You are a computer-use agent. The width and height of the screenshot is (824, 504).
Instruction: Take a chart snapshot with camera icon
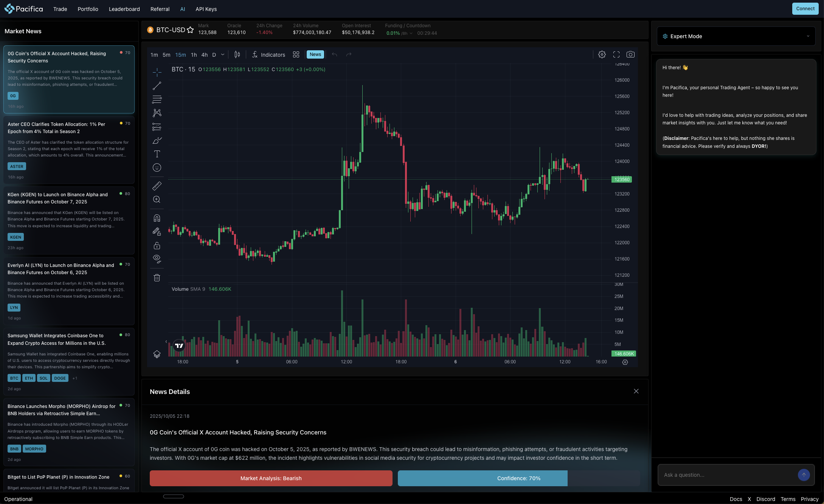(630, 54)
